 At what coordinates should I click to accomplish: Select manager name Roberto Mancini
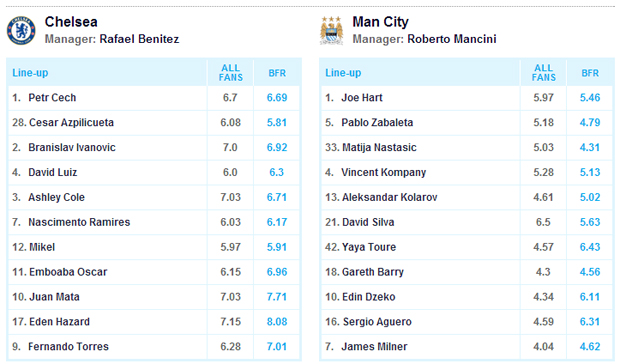pos(452,39)
